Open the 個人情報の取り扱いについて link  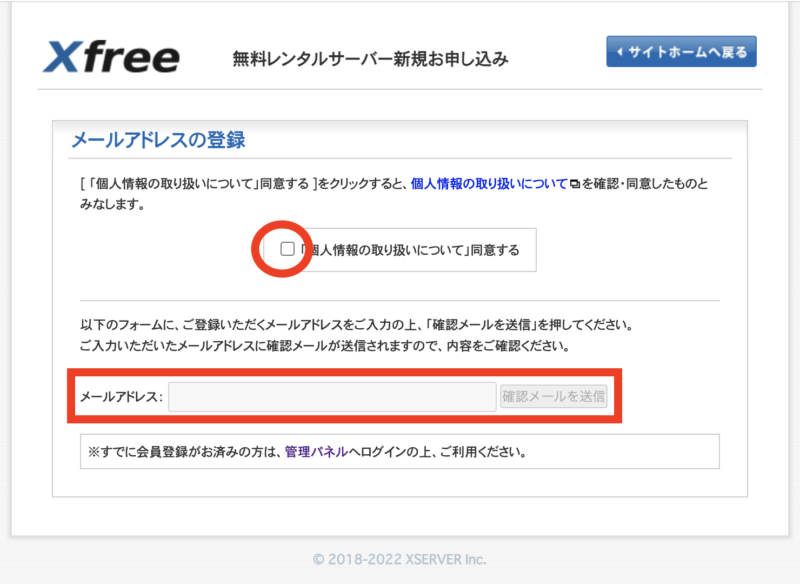click(x=489, y=184)
